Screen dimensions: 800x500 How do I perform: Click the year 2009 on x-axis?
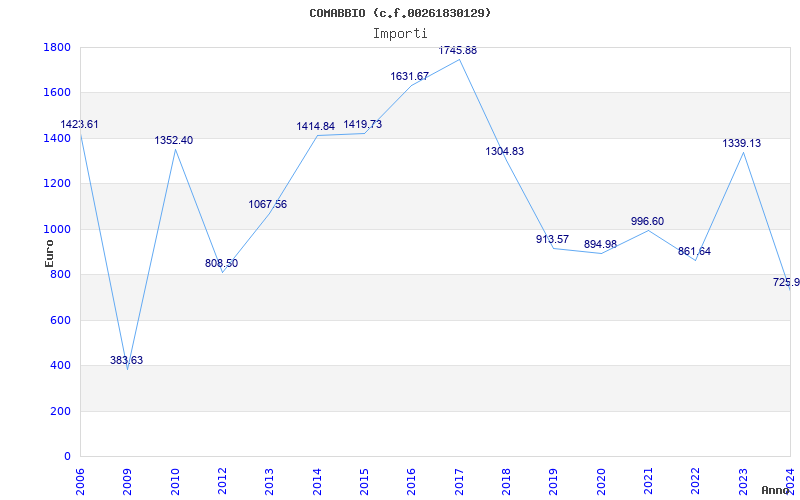coord(128,482)
